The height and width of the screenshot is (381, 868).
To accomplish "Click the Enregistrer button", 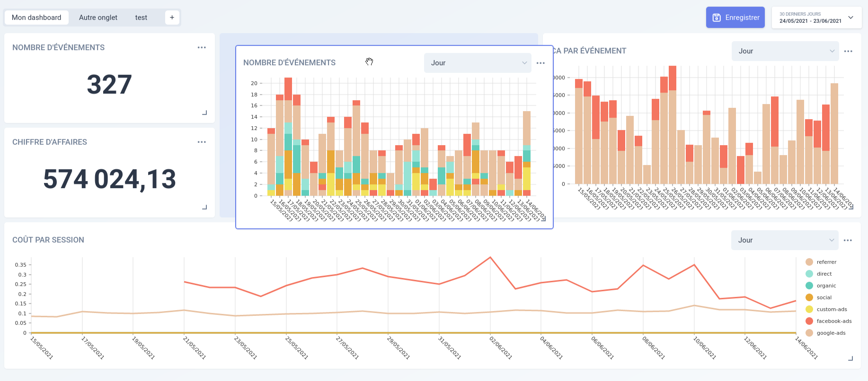I will (735, 17).
